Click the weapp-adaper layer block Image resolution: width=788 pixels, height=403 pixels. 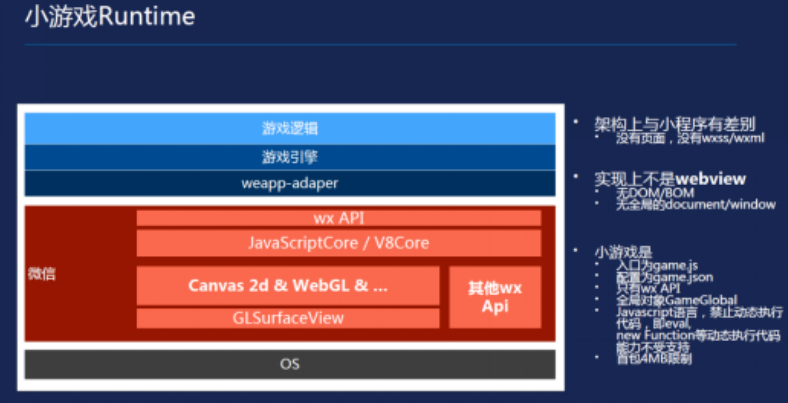coord(290,183)
